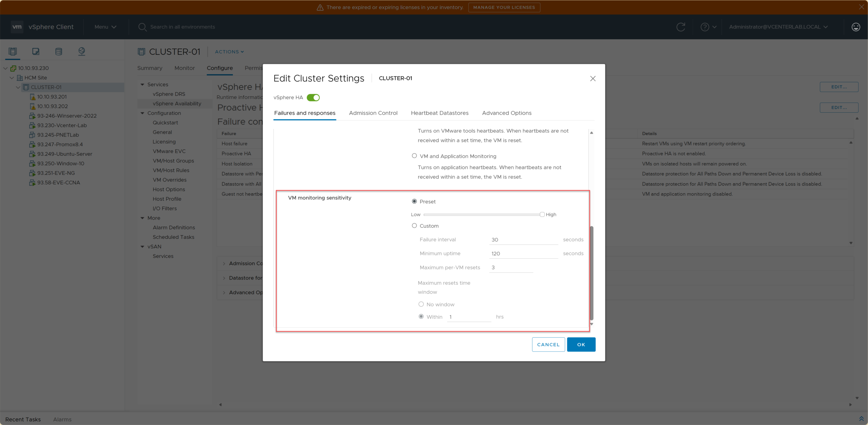Select VM and Application Monitoring option

click(414, 156)
